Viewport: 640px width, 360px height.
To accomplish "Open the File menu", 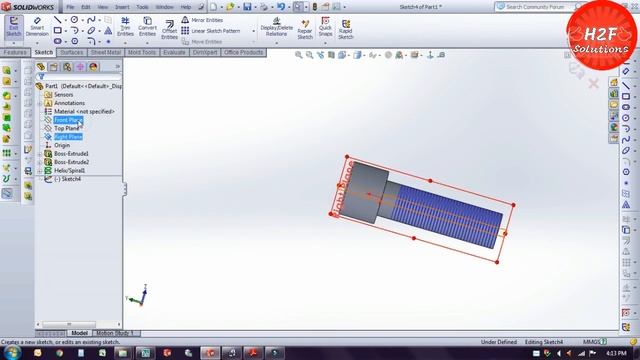I will [x=70, y=7].
